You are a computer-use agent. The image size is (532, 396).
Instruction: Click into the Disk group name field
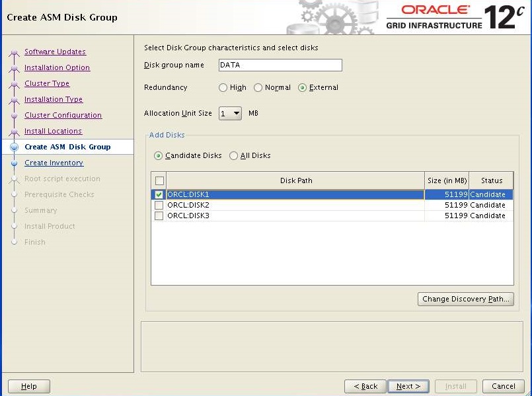click(x=280, y=65)
